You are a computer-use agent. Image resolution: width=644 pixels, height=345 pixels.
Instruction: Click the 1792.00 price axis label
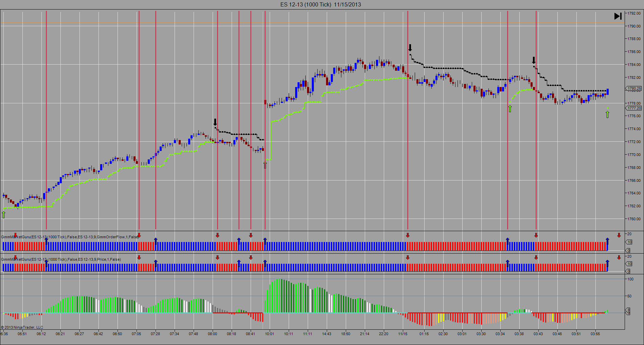(634, 13)
